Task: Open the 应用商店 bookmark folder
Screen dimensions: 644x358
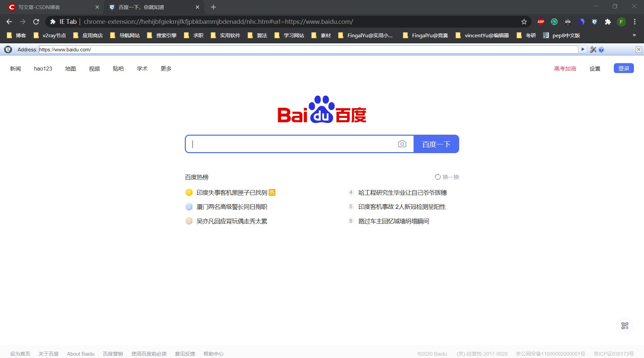Action: (x=88, y=35)
